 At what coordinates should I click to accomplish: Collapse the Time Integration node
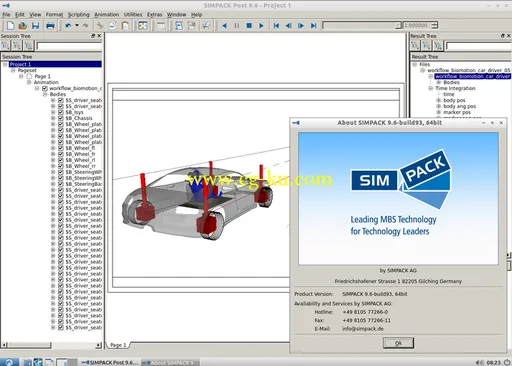(x=431, y=88)
